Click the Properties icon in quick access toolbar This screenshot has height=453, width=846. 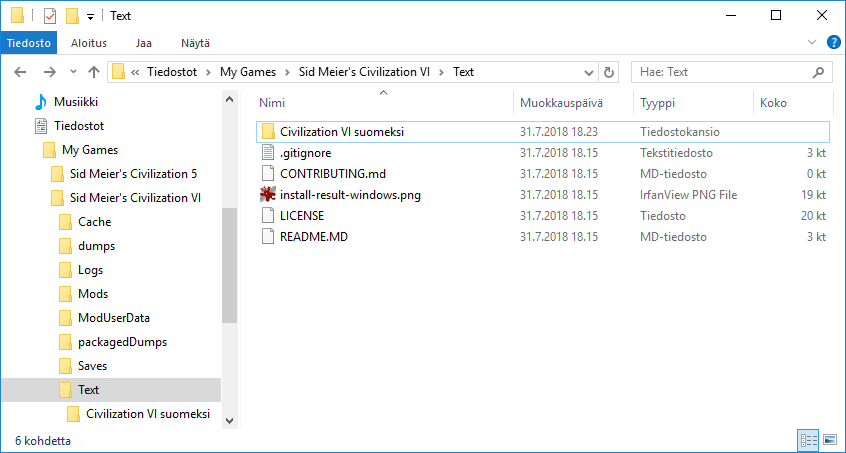pos(50,16)
